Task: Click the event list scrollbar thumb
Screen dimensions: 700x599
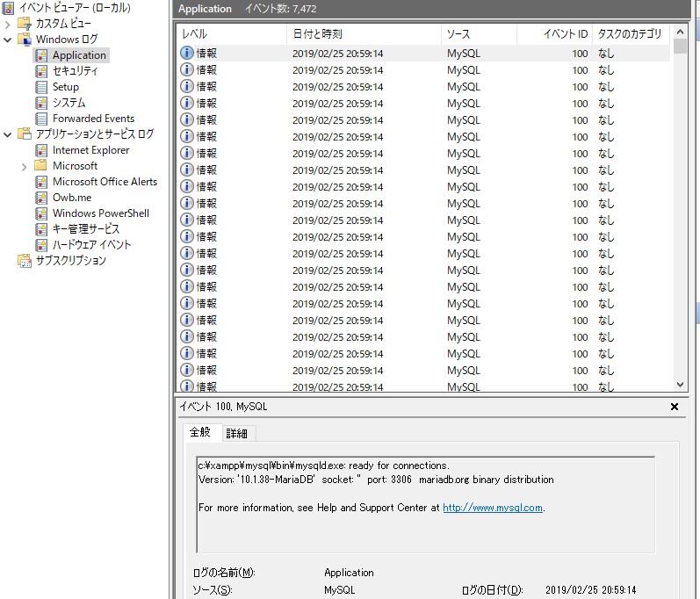Action: pos(680,46)
